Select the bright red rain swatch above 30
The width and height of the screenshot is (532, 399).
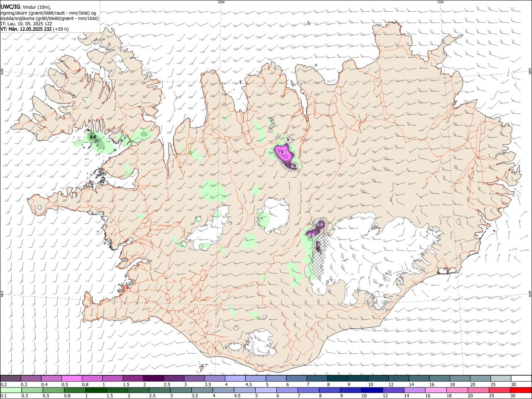(521, 390)
